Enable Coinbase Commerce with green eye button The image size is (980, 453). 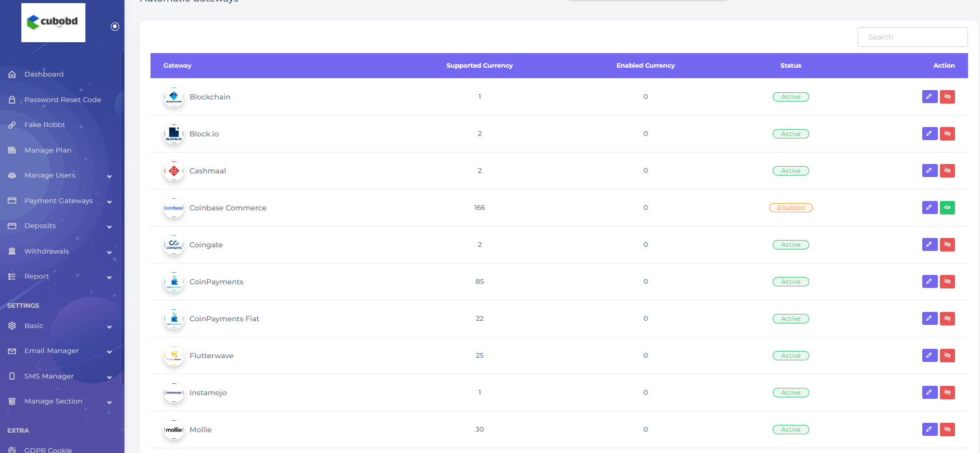click(947, 208)
